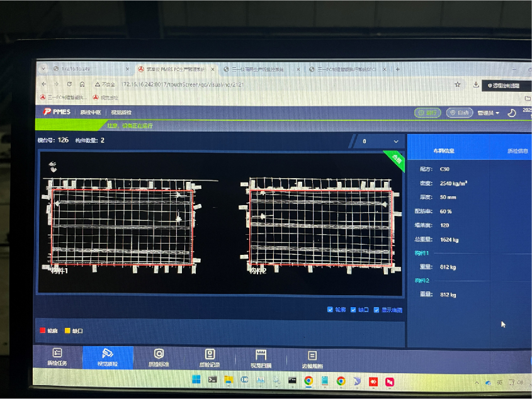Toggle the night mode moon icon
Image resolution: width=532 pixels, height=399 pixels.
511,113
